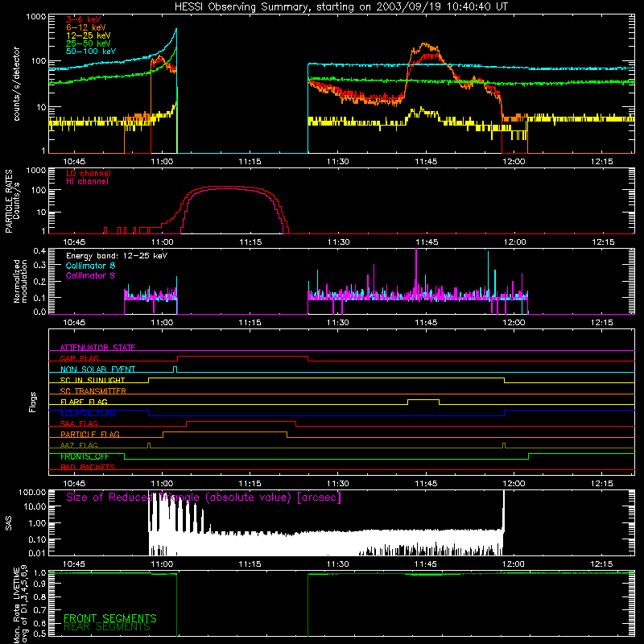Image resolution: width=644 pixels, height=644 pixels.
Task: Click the 0.5 tick on the livetime axis
Action: pyautogui.click(x=39, y=634)
